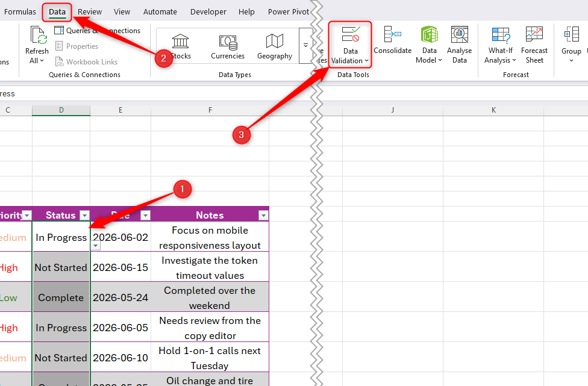Open the dropdown list on the selected Status cell
This screenshot has height=386, width=588.
pyautogui.click(x=96, y=246)
